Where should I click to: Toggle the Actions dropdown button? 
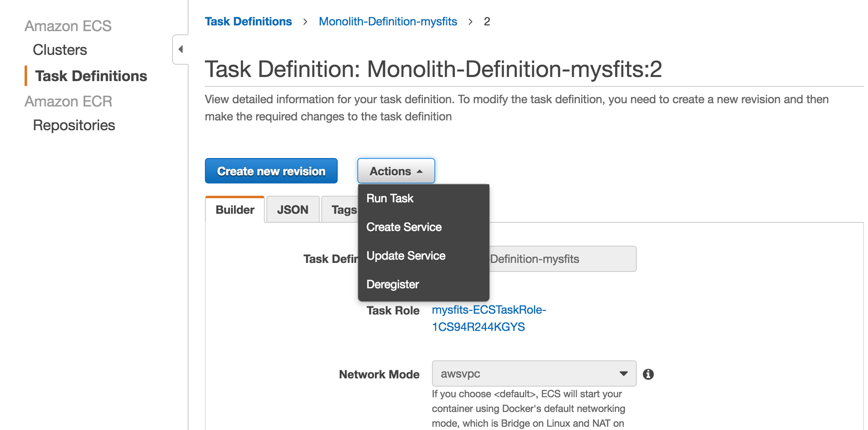pyautogui.click(x=396, y=171)
